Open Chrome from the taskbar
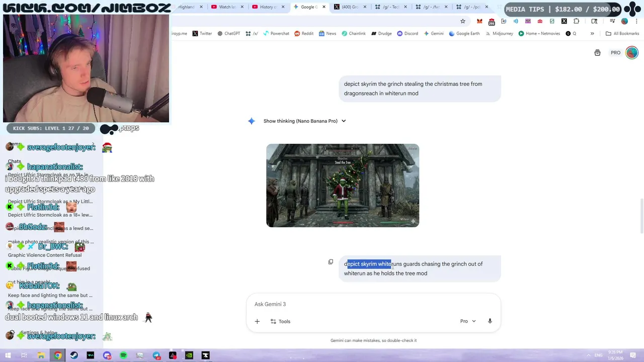 click(58, 355)
